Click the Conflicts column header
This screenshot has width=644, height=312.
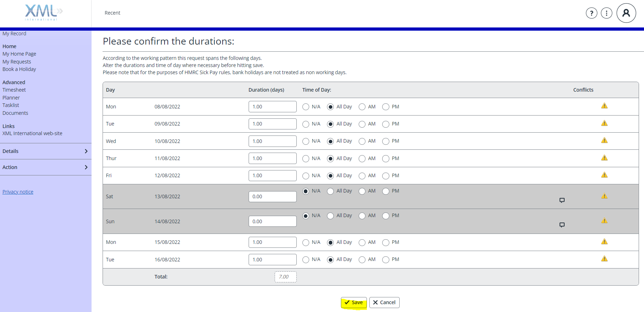point(583,90)
